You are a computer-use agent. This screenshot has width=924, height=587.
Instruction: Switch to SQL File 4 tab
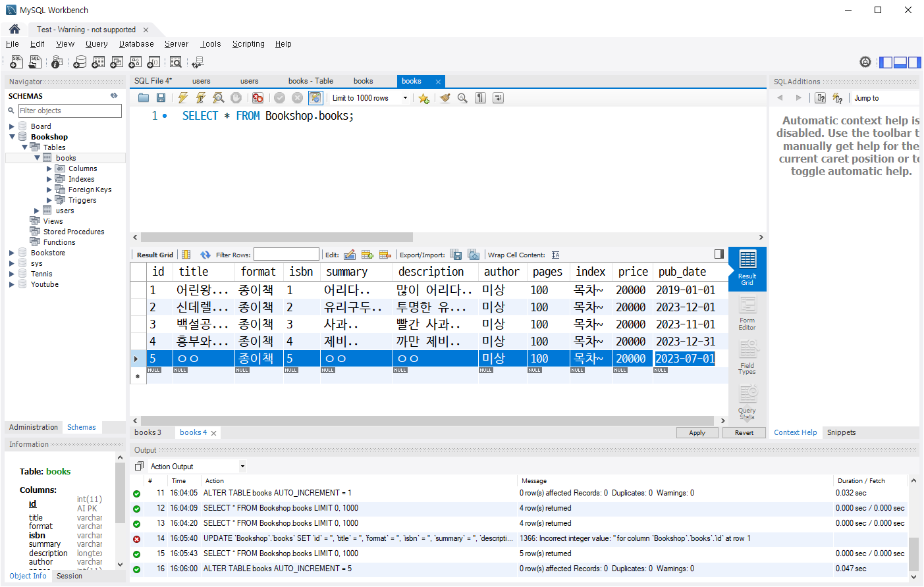tap(153, 81)
